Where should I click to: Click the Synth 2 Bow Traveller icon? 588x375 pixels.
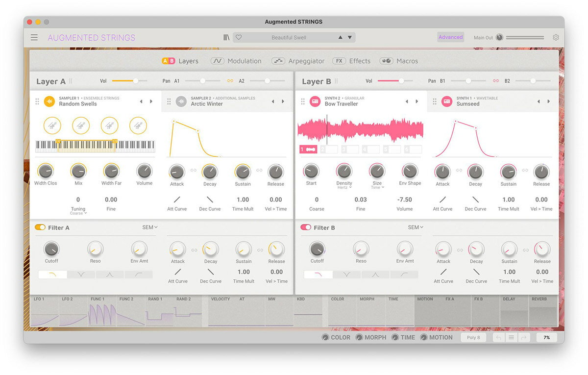click(x=315, y=101)
